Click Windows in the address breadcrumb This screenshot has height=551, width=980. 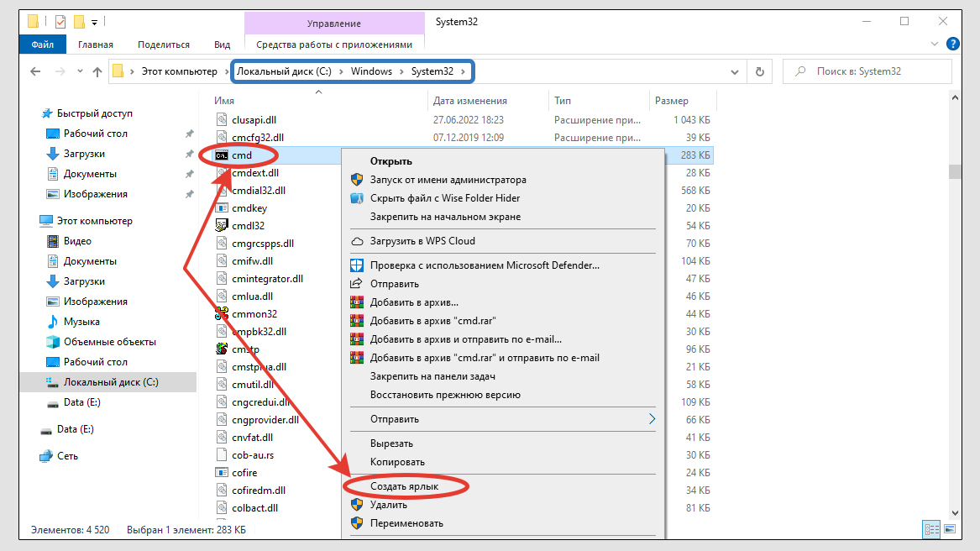(371, 71)
